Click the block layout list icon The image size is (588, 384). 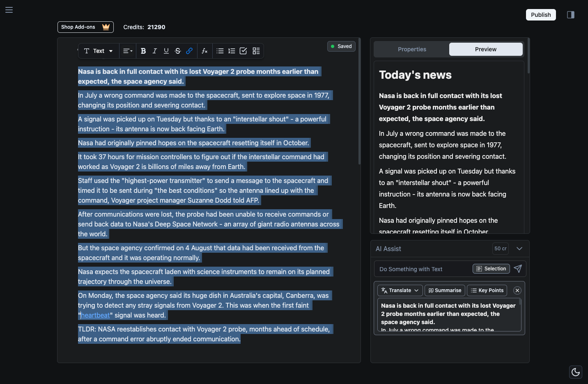click(x=256, y=51)
